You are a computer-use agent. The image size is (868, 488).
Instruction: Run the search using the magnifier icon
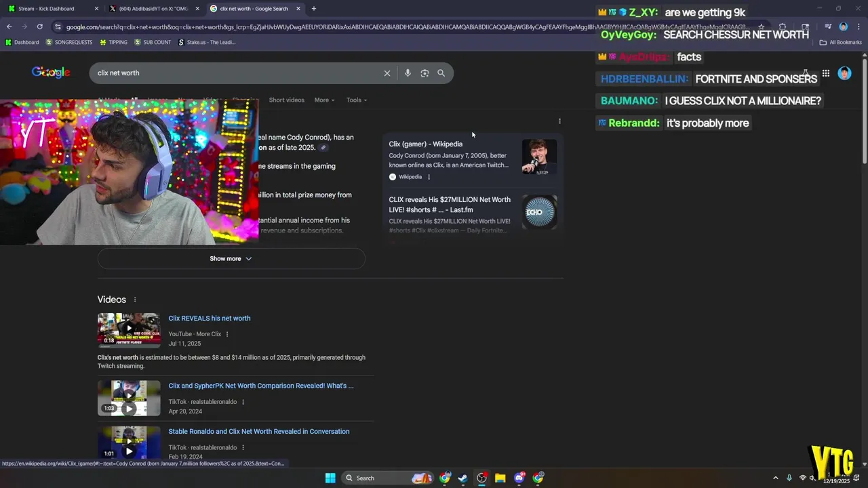coord(441,73)
